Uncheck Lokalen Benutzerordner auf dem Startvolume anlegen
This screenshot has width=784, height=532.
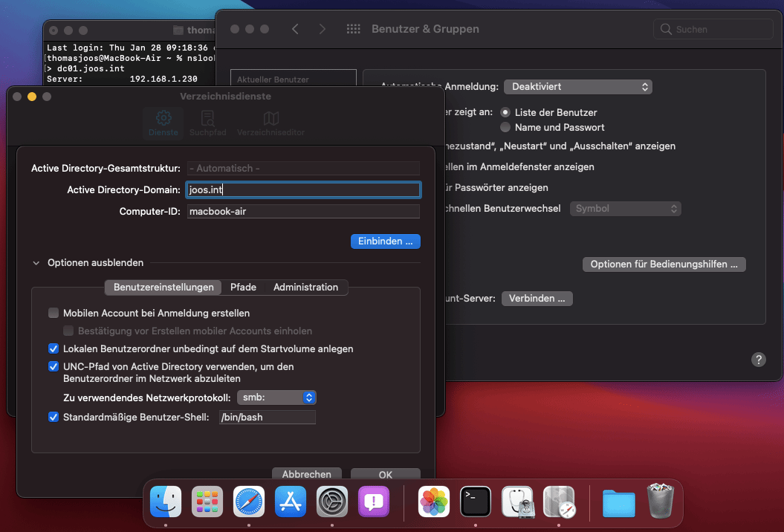click(54, 348)
